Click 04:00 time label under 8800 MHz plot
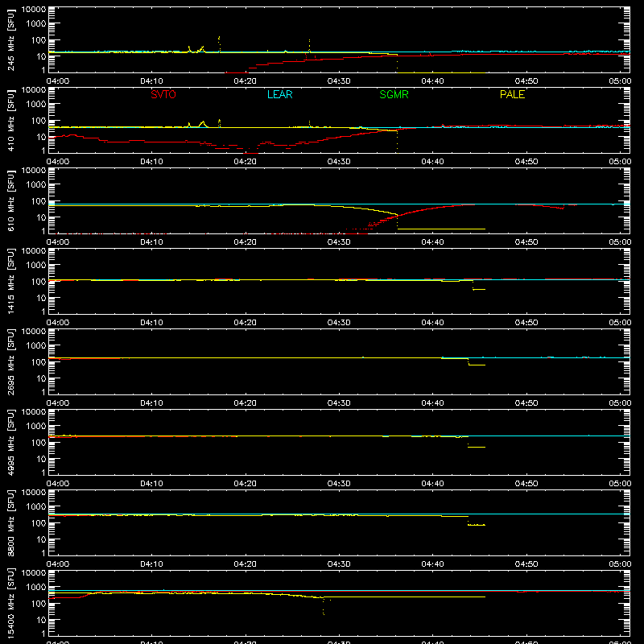The width and height of the screenshot is (644, 644). pos(57,564)
